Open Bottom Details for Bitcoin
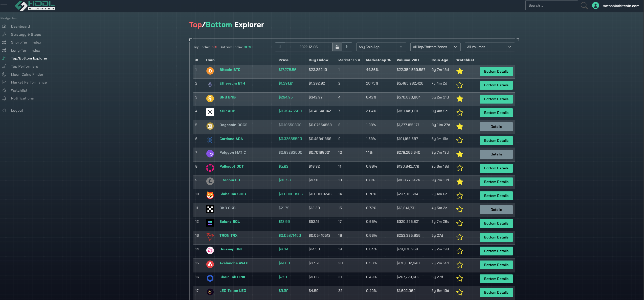The width and height of the screenshot is (644, 300). (496, 71)
